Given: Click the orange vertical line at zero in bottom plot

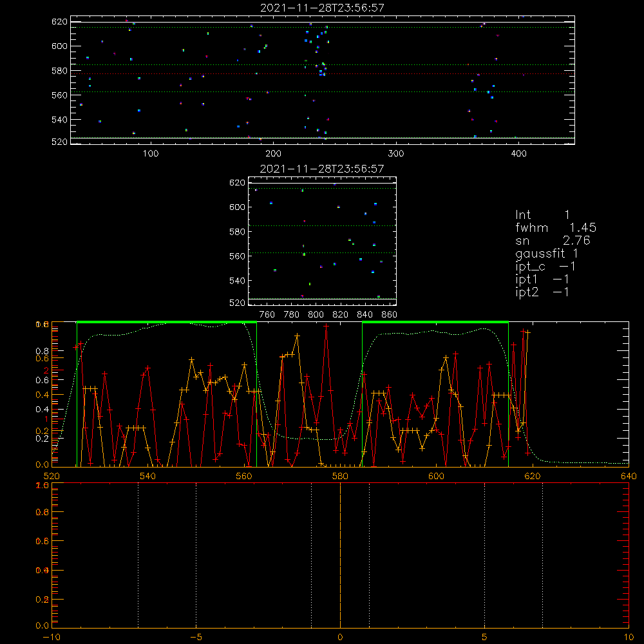Looking at the screenshot, I should 340,555.
